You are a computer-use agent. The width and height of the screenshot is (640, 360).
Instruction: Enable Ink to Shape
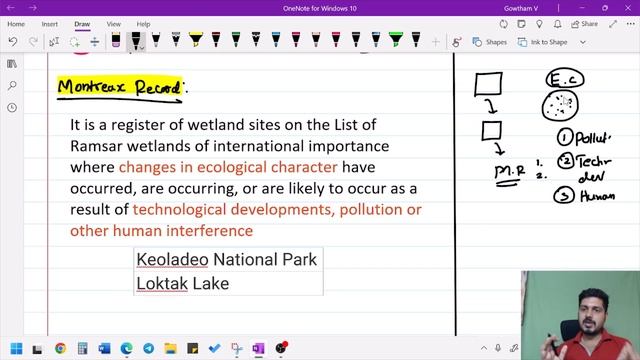pos(542,42)
